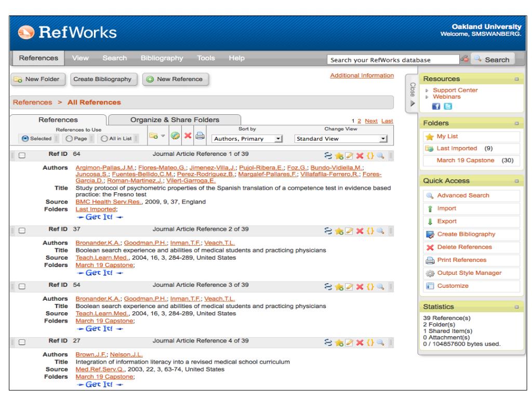Image resolution: width=532 pixels, height=399 pixels.
Task: Click the Create Bibliography button above the reference list
Action: click(x=104, y=79)
